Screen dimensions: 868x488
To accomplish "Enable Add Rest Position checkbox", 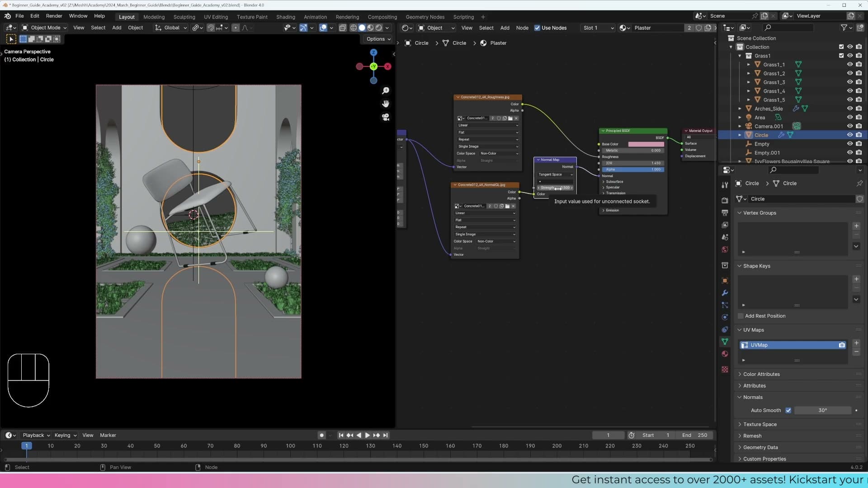I will [741, 316].
